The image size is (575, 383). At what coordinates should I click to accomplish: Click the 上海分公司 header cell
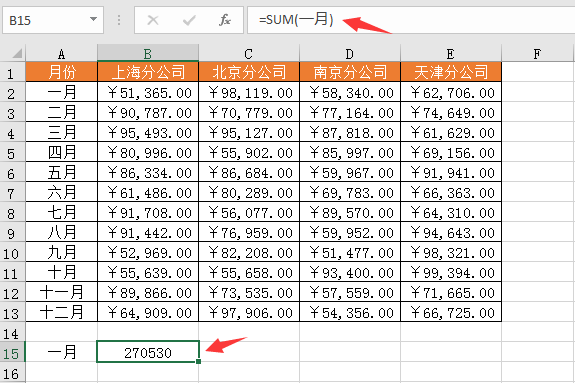(148, 72)
